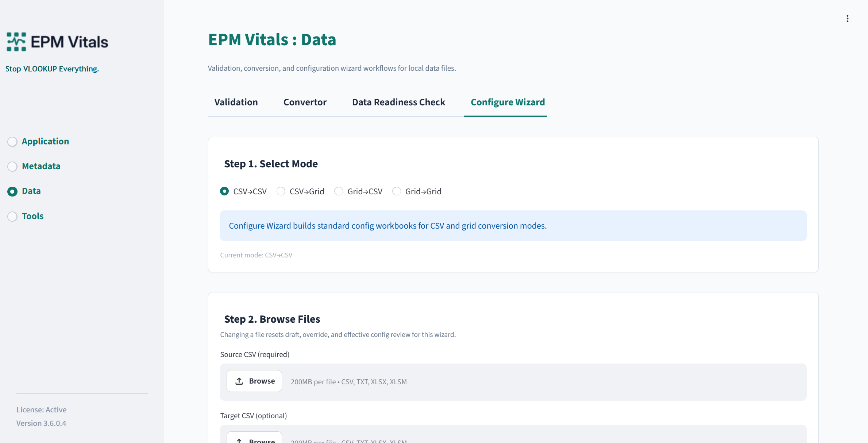Click the 'Step 1. Select Mode' heading
This screenshot has width=868, height=443.
point(271,164)
